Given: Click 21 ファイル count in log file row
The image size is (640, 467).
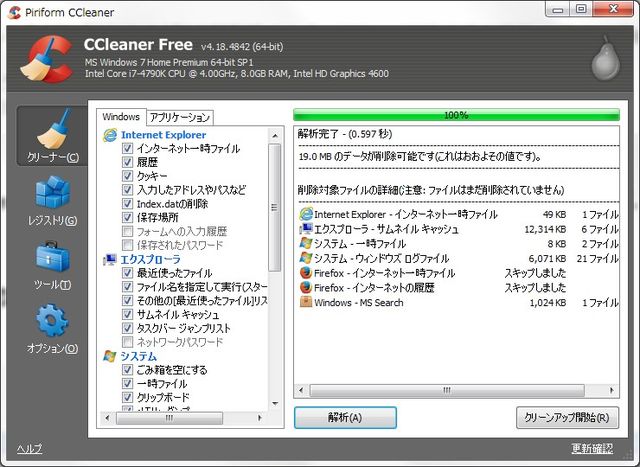Looking at the screenshot, I should [x=597, y=258].
